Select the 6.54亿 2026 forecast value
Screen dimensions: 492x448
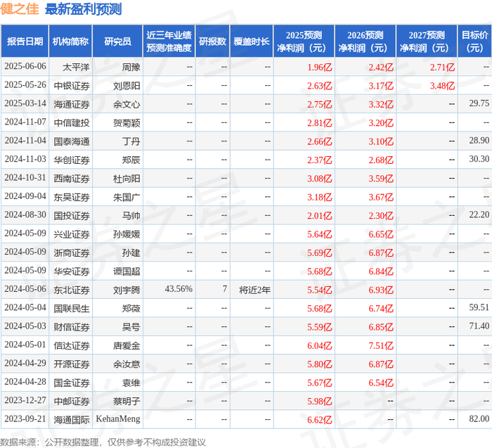pos(381,382)
